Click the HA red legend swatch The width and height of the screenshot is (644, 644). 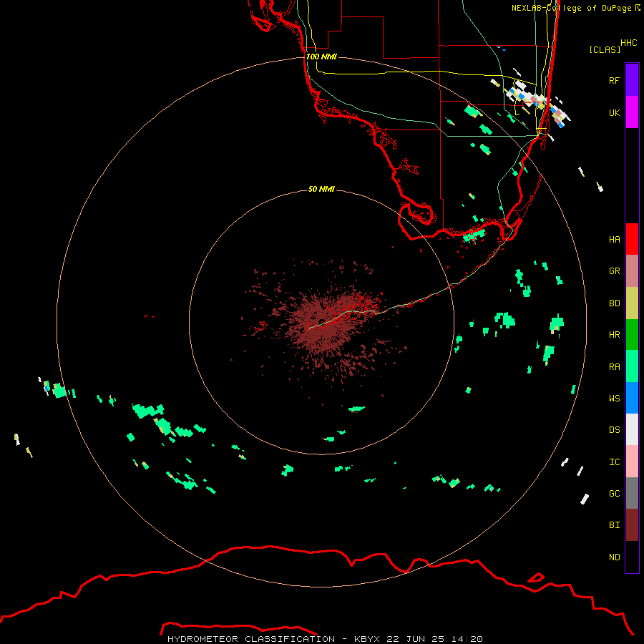pyautogui.click(x=632, y=239)
